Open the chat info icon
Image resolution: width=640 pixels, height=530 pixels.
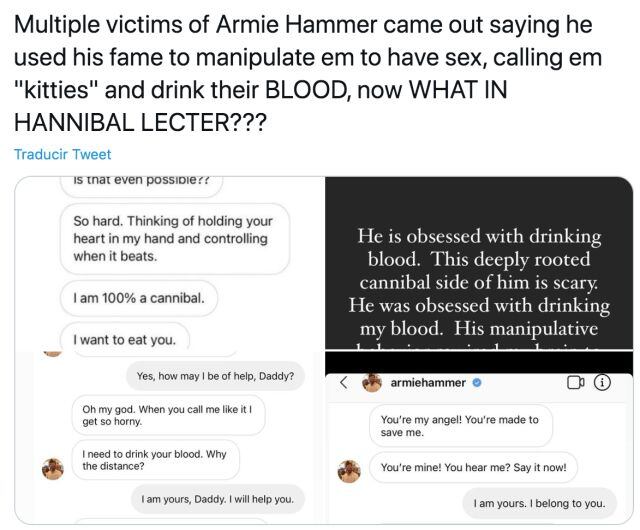pos(603,382)
